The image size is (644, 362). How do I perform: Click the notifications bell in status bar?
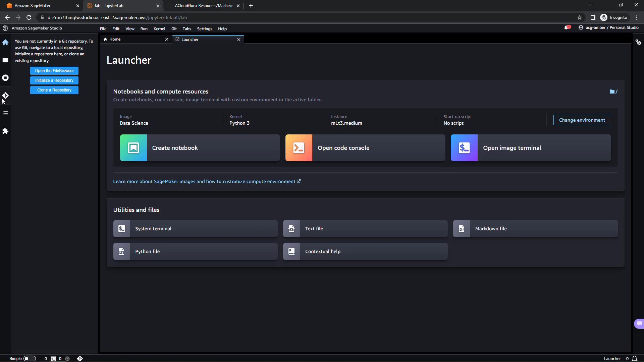635,359
